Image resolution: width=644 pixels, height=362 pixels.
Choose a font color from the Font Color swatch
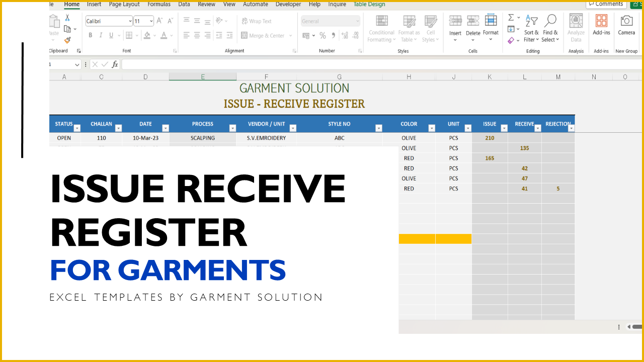click(x=164, y=36)
